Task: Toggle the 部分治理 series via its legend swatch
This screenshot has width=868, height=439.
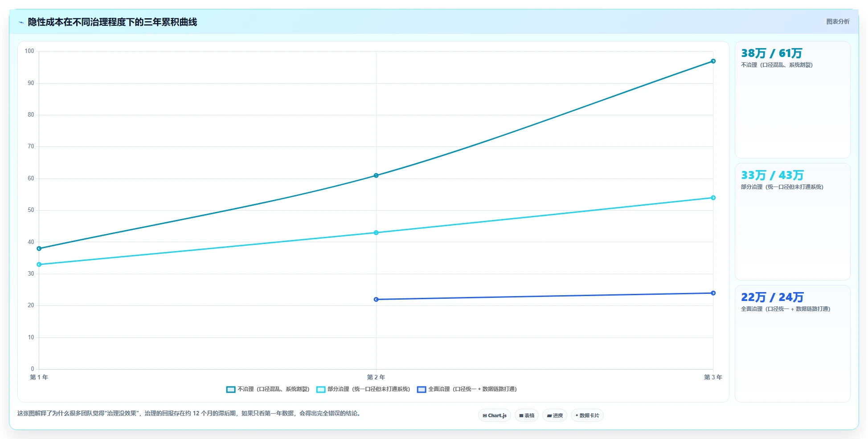Action: point(321,390)
